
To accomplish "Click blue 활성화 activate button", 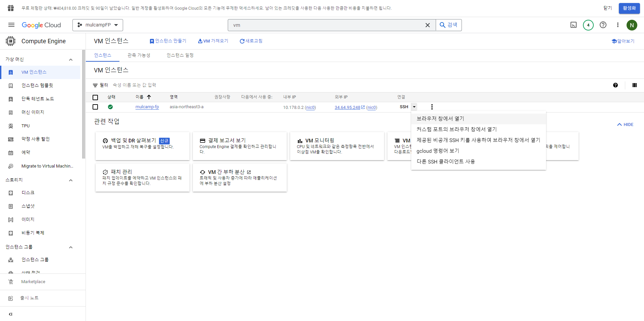I will coord(629,8).
